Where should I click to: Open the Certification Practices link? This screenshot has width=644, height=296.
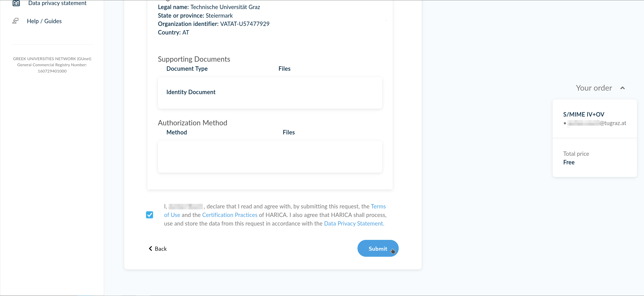coord(230,215)
